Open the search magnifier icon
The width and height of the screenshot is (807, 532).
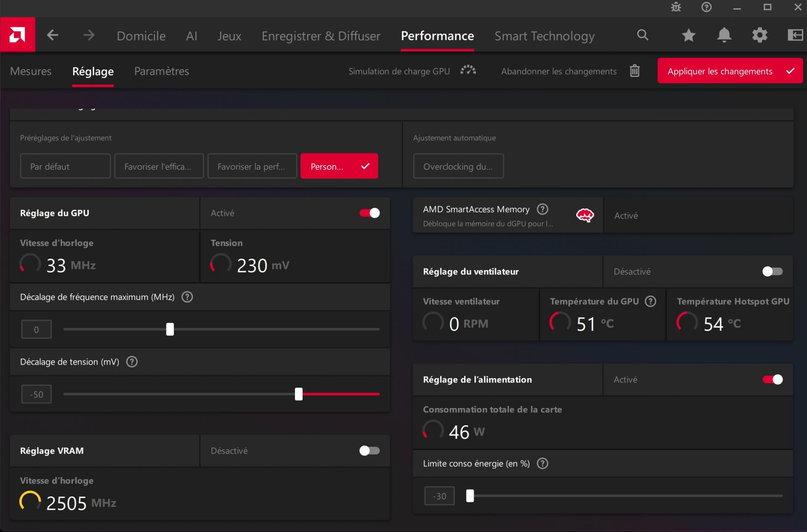coord(642,35)
